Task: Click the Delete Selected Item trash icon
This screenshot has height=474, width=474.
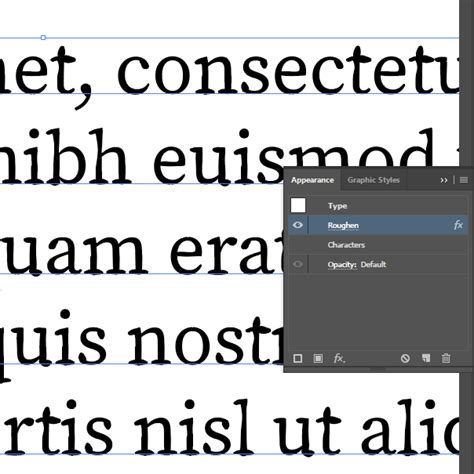Action: tap(446, 358)
